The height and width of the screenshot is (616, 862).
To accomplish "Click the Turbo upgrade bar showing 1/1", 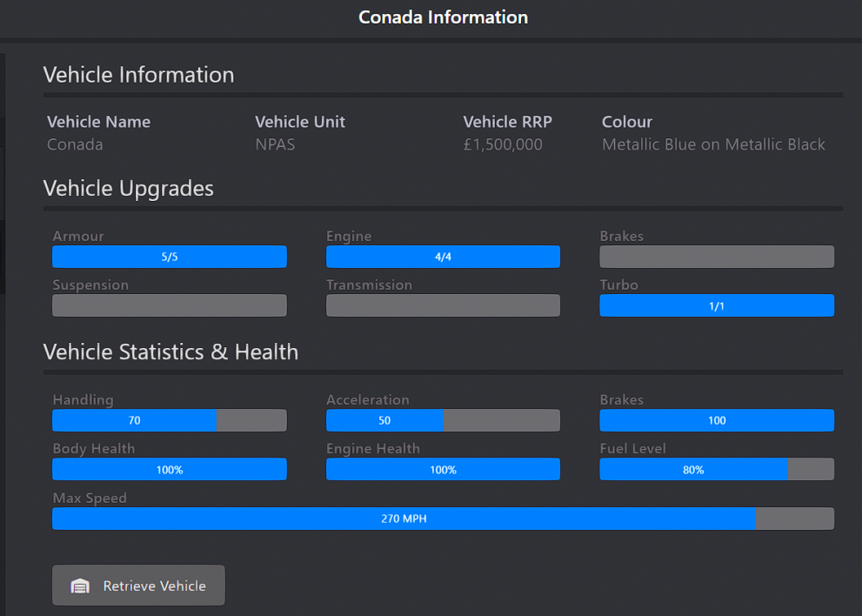I will 717,305.
